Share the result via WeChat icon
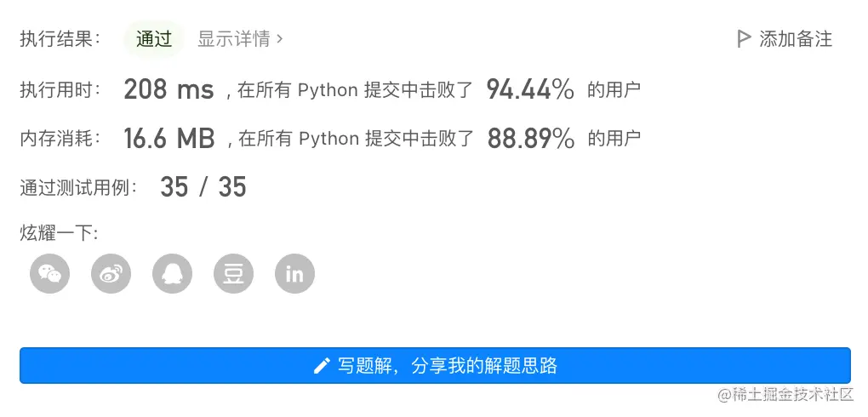This screenshot has height=417, width=868. pos(50,274)
